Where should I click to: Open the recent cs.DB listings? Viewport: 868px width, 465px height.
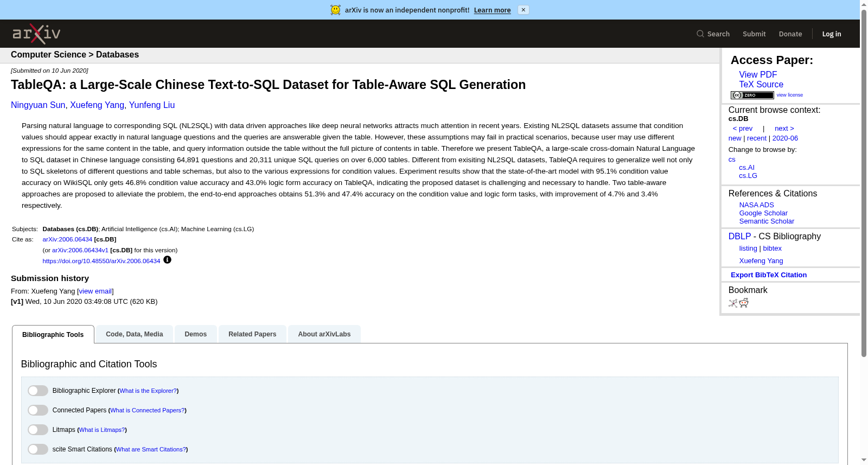point(757,138)
